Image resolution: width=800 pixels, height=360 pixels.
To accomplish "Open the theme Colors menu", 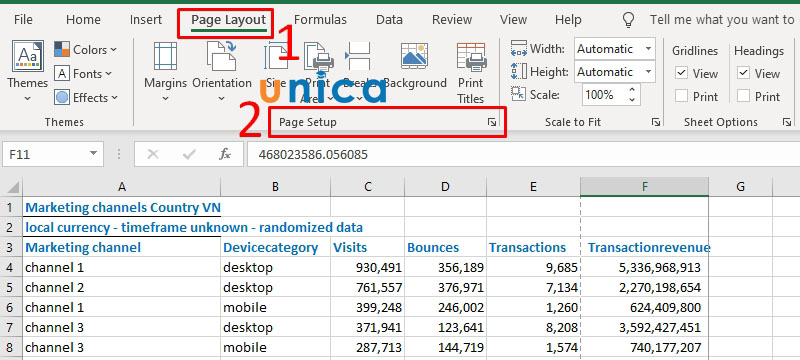I will coord(86,49).
